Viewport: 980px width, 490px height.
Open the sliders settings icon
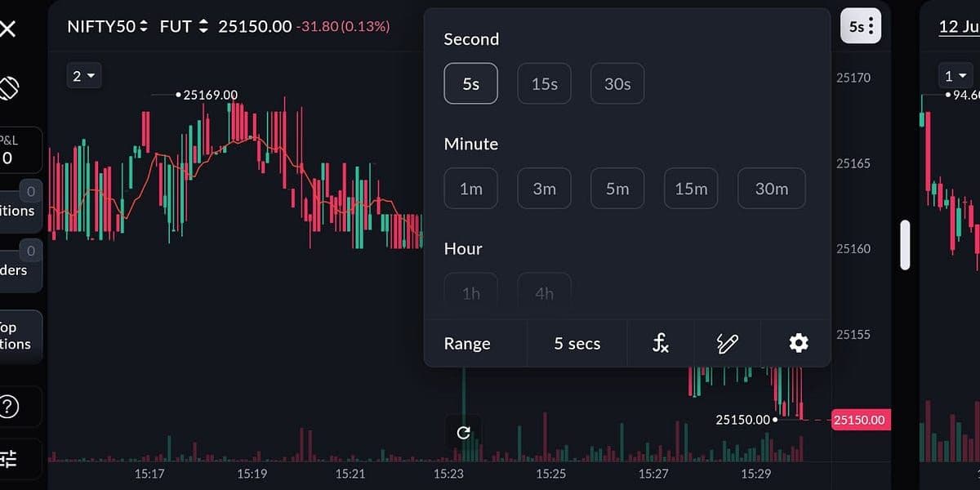8,459
